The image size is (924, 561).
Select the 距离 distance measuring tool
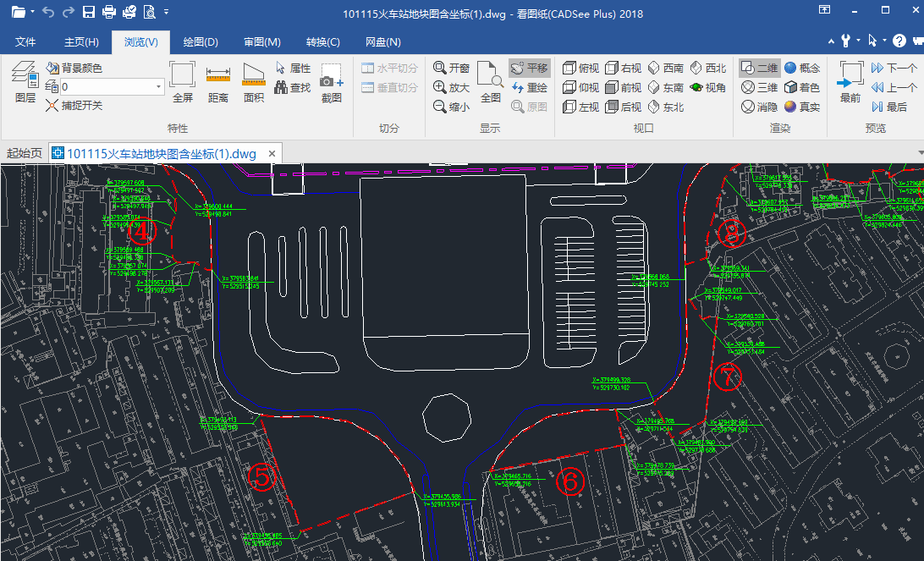click(x=218, y=82)
